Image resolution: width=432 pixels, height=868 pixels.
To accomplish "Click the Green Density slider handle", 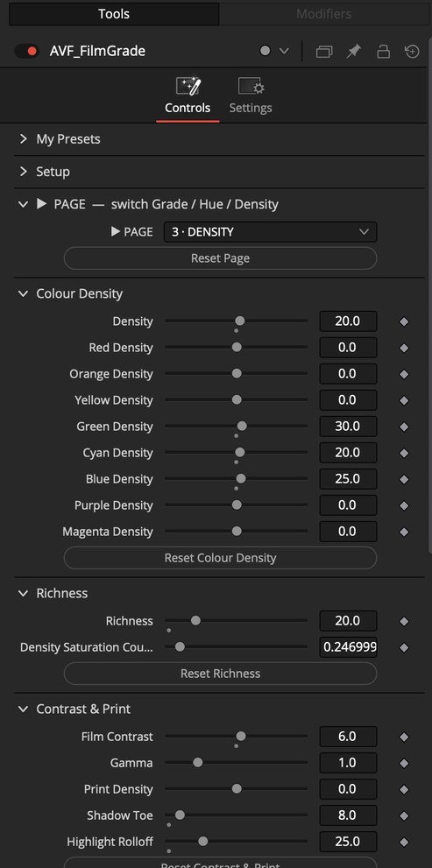I will pyautogui.click(x=242, y=426).
